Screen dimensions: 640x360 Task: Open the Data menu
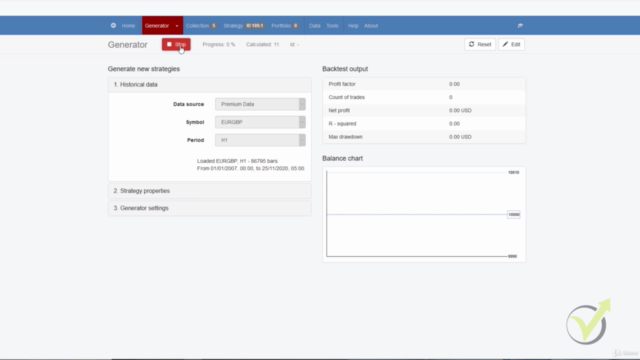(x=314, y=26)
